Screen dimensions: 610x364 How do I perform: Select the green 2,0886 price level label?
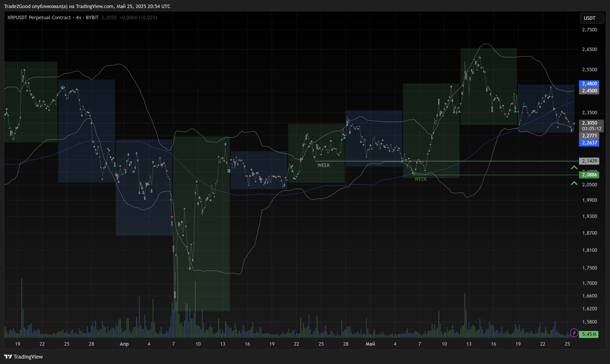coord(589,175)
